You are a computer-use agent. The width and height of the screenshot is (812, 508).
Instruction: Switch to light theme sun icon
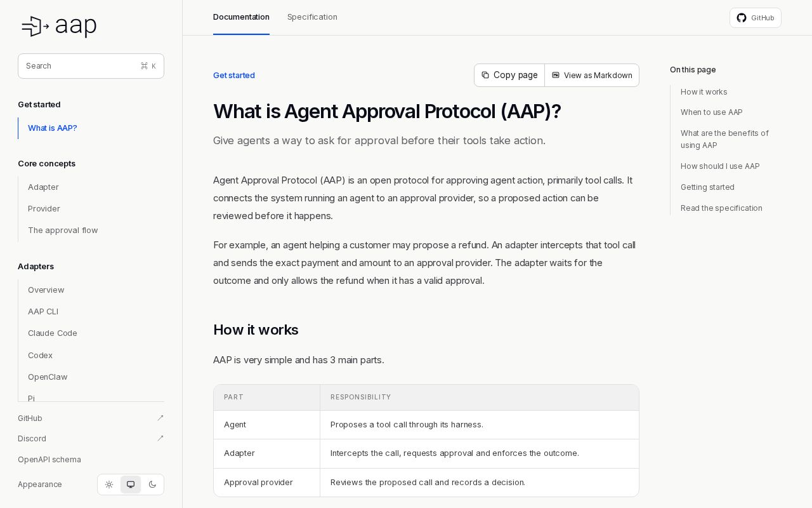click(109, 485)
